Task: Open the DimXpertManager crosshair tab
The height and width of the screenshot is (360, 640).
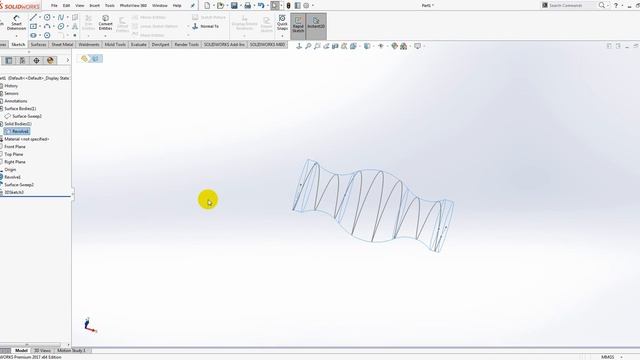Action: [x=36, y=60]
